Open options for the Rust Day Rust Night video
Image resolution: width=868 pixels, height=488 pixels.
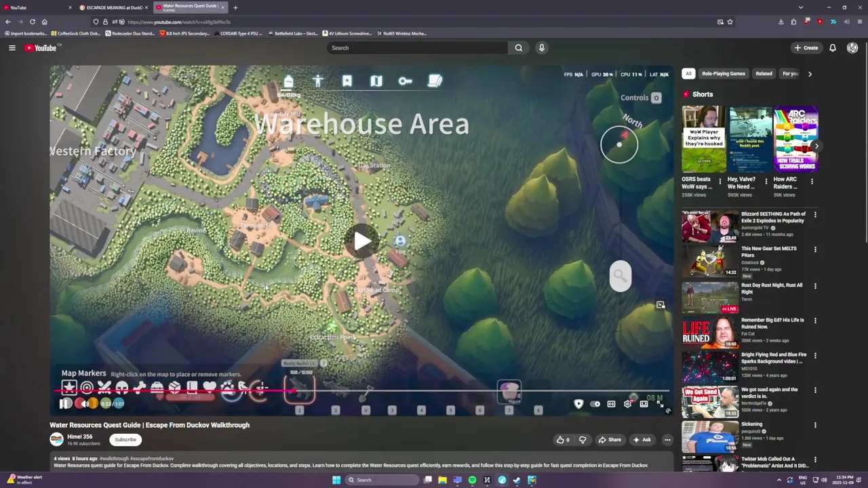(x=815, y=286)
